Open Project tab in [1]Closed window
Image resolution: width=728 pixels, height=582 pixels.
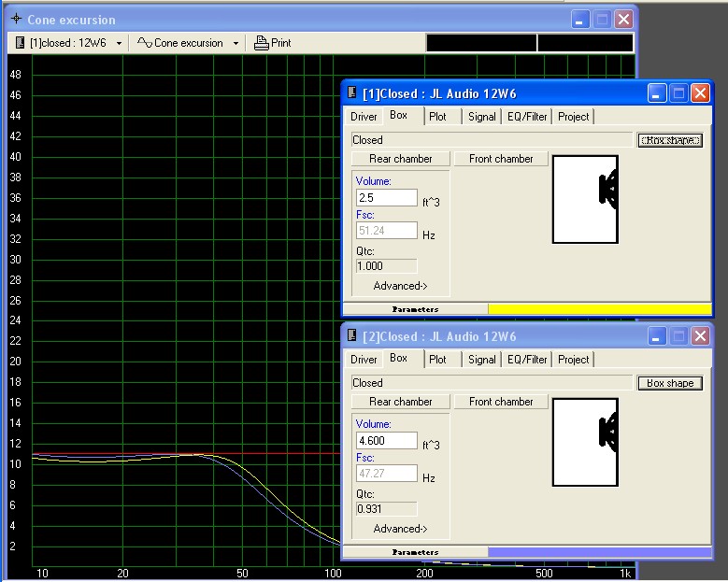[x=574, y=117]
